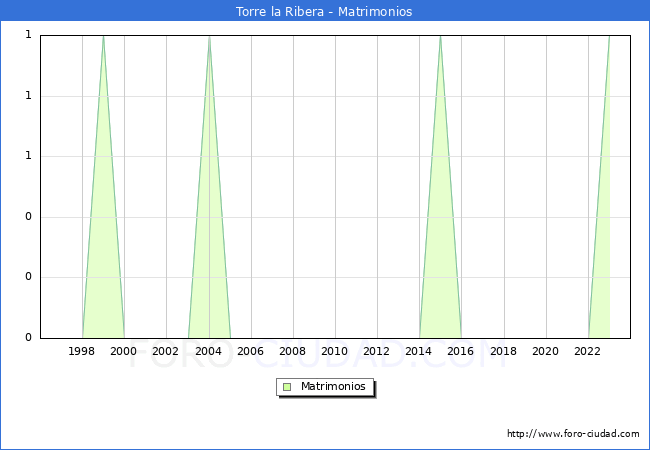Open the foro-ciudad.com URL link
The image size is (650, 450).
[573, 434]
